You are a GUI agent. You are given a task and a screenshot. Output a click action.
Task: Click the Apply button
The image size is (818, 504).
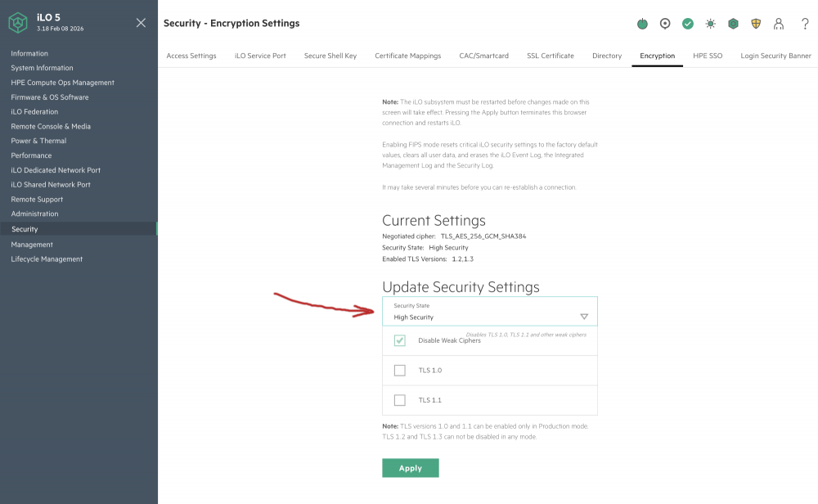[411, 468]
